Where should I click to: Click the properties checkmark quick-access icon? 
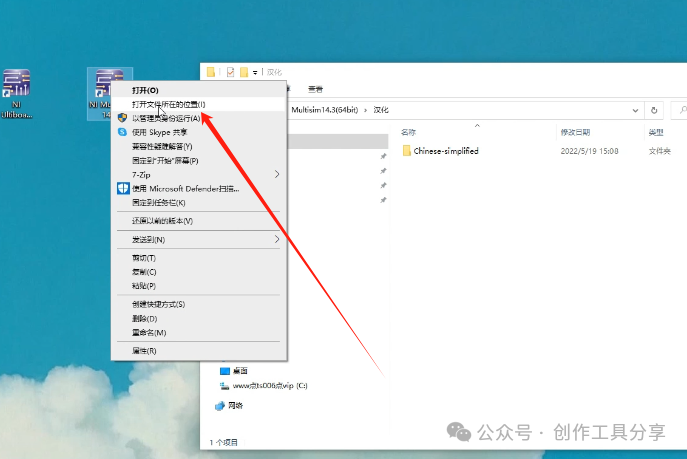(x=230, y=72)
